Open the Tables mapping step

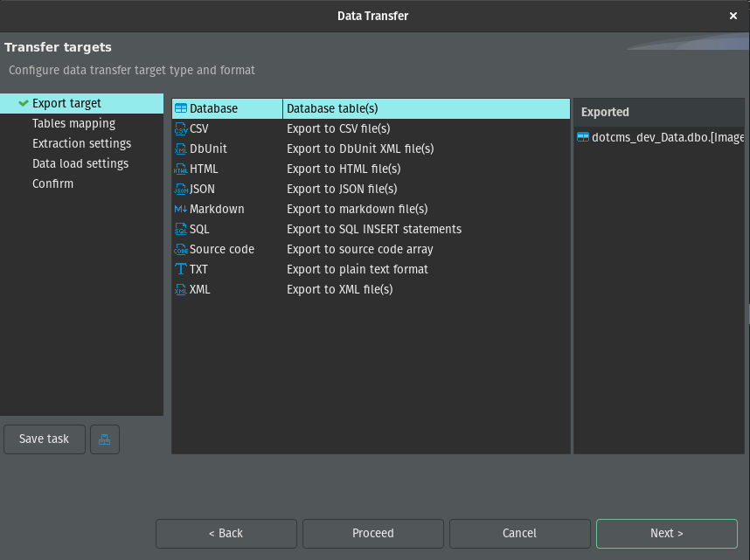tap(73, 123)
